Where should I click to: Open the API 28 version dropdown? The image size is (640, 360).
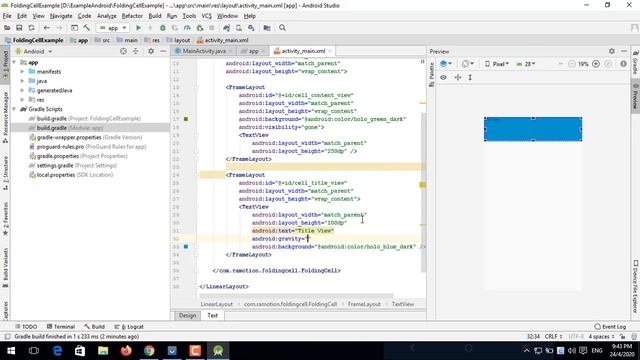(526, 64)
